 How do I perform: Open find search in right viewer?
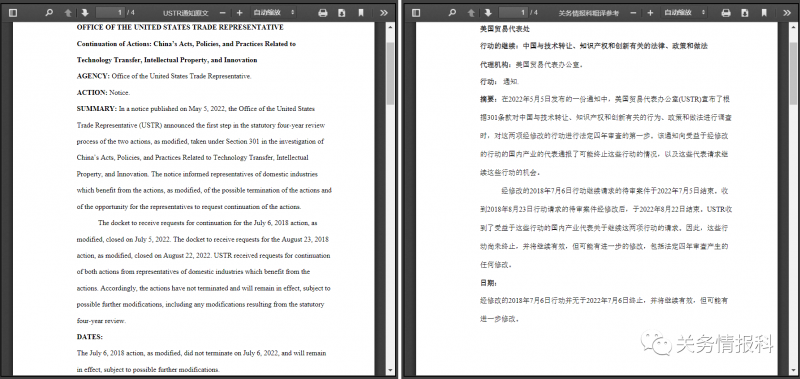pos(452,13)
